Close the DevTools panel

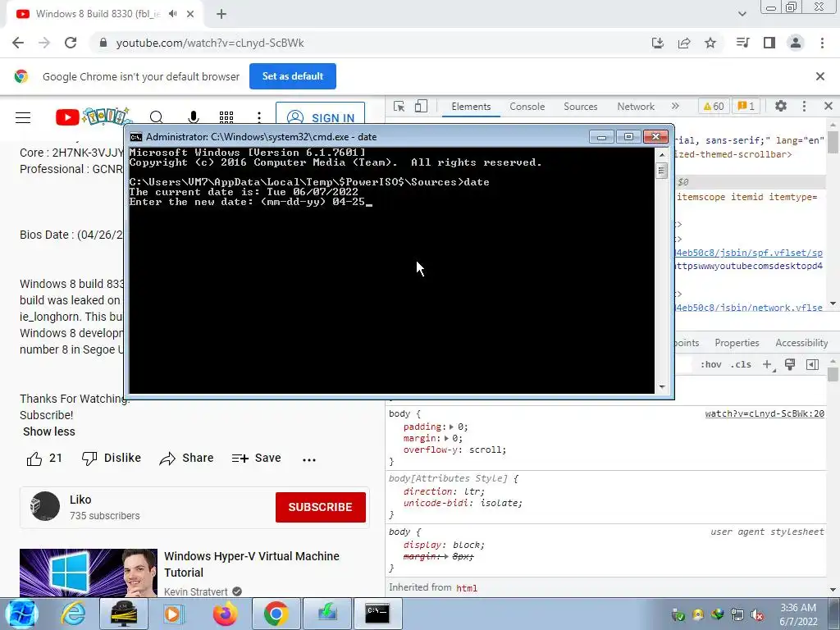[829, 106]
